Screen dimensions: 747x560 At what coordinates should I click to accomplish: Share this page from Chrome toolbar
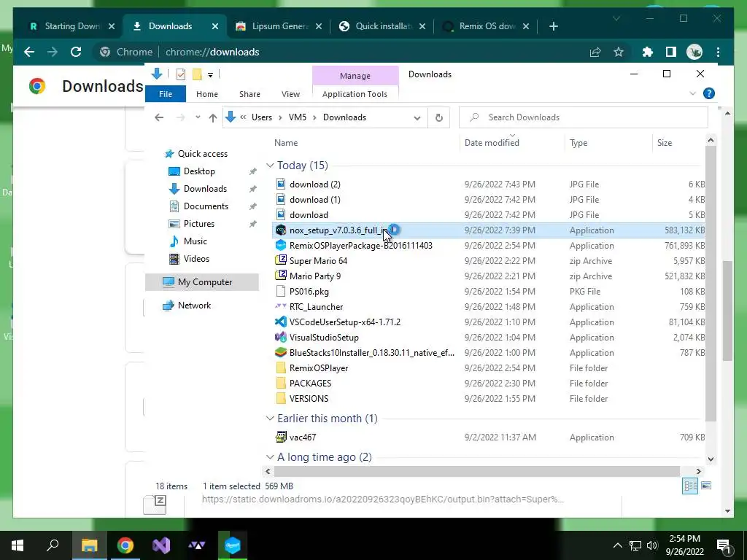click(x=595, y=52)
